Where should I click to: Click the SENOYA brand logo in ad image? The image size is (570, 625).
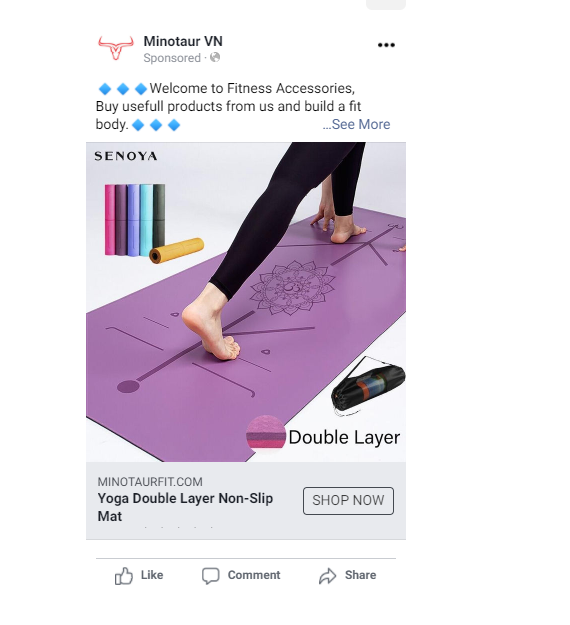(x=126, y=156)
